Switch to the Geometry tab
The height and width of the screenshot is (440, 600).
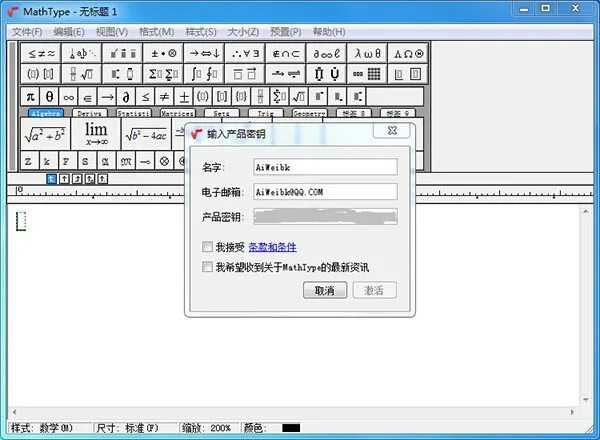(310, 113)
